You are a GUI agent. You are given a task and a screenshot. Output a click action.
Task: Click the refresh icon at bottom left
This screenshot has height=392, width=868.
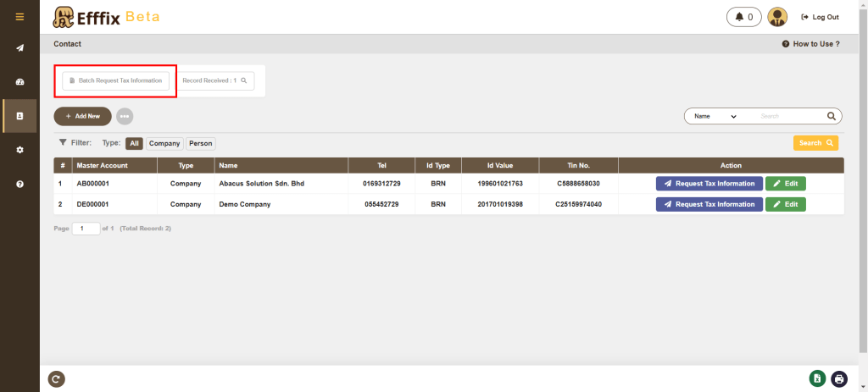57,379
